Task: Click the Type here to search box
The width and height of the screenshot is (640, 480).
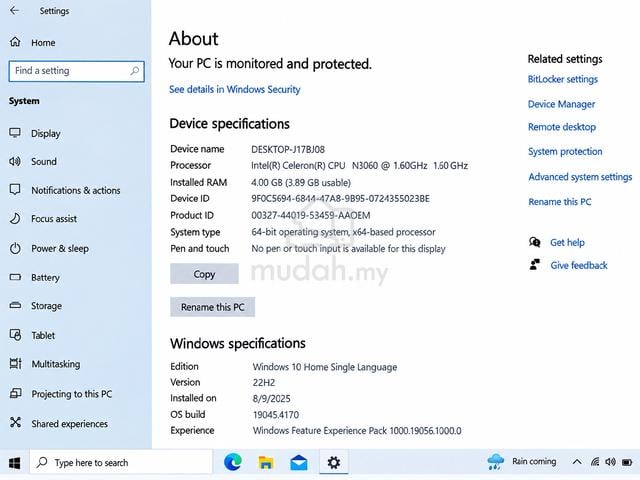Action: point(121,462)
